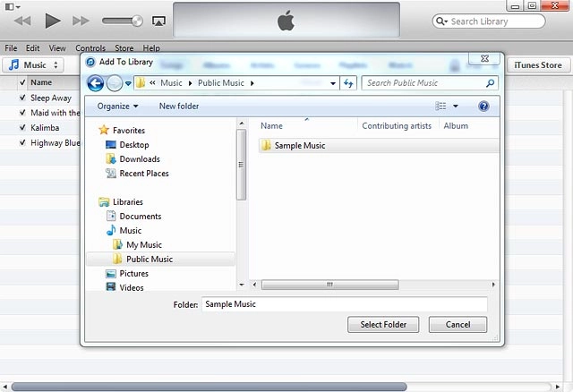This screenshot has height=392, width=573.
Task: Open the Music library selector dropdown
Action: click(33, 65)
